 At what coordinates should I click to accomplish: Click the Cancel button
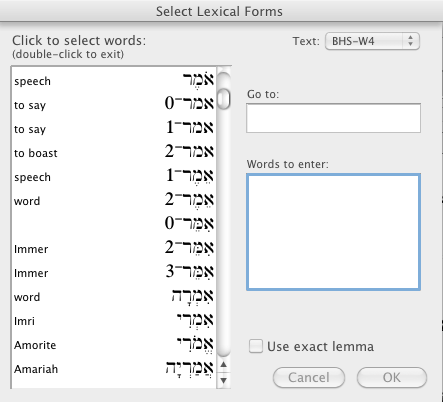click(309, 378)
